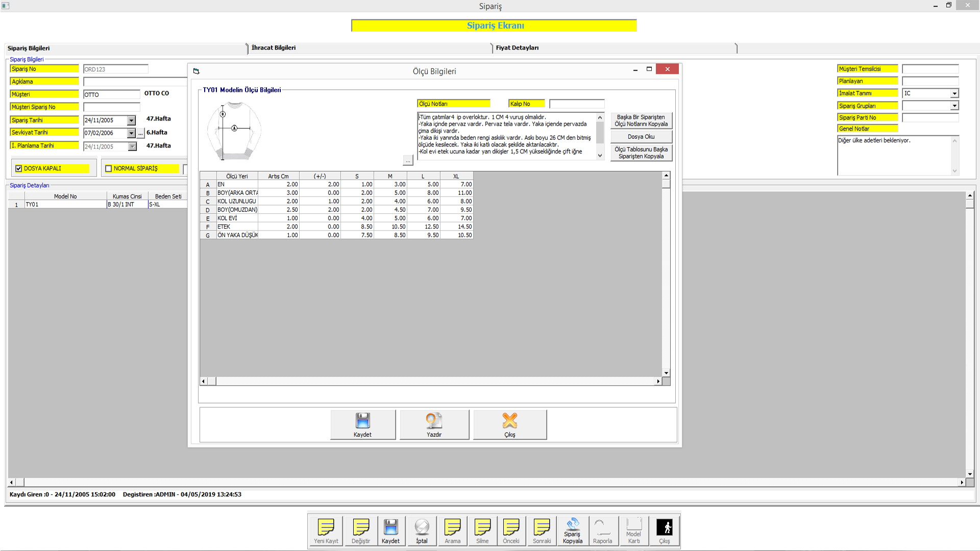Screen dimensions: 980x551
Task: Expand the İmalat Tanımı combo box
Action: (954, 93)
